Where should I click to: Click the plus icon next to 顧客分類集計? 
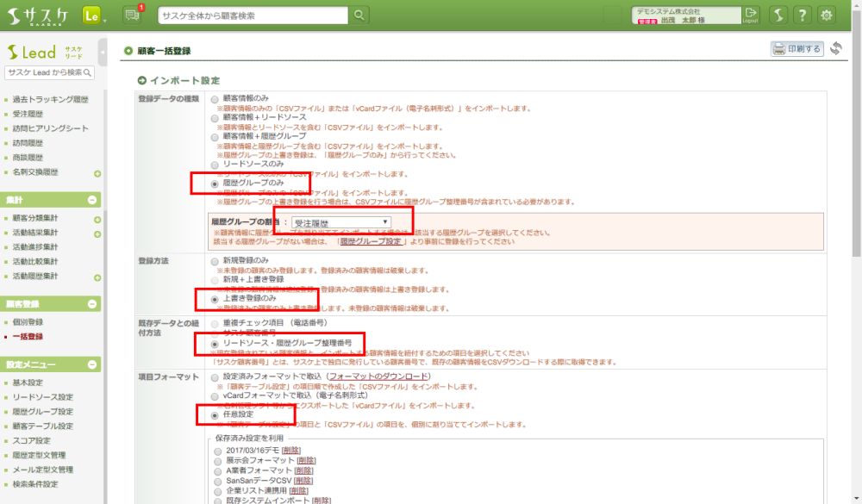point(97,220)
